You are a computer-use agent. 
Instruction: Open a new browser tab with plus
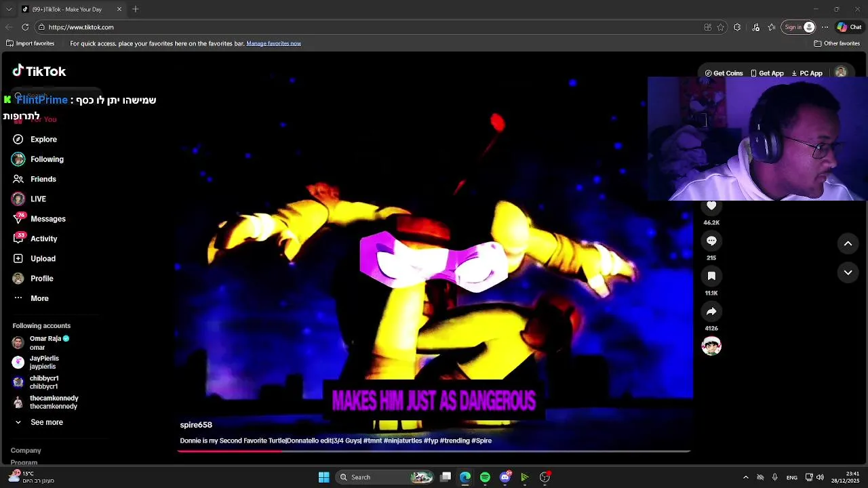tap(136, 9)
